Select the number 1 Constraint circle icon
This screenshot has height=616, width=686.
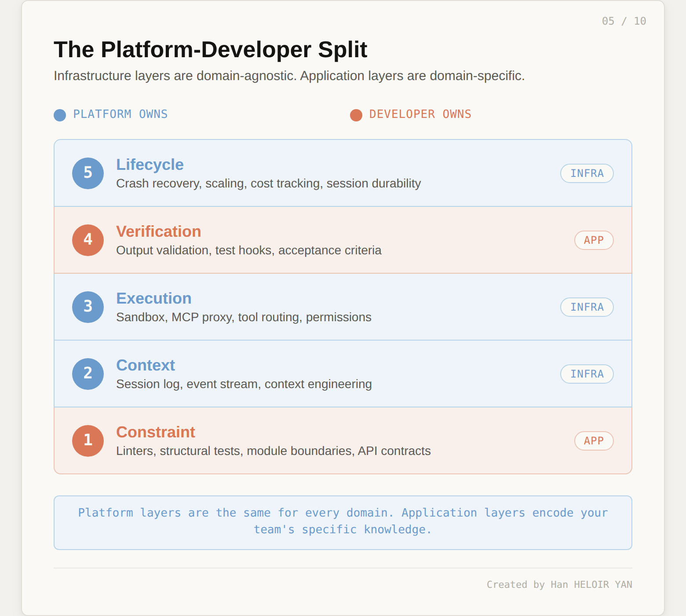(88, 441)
